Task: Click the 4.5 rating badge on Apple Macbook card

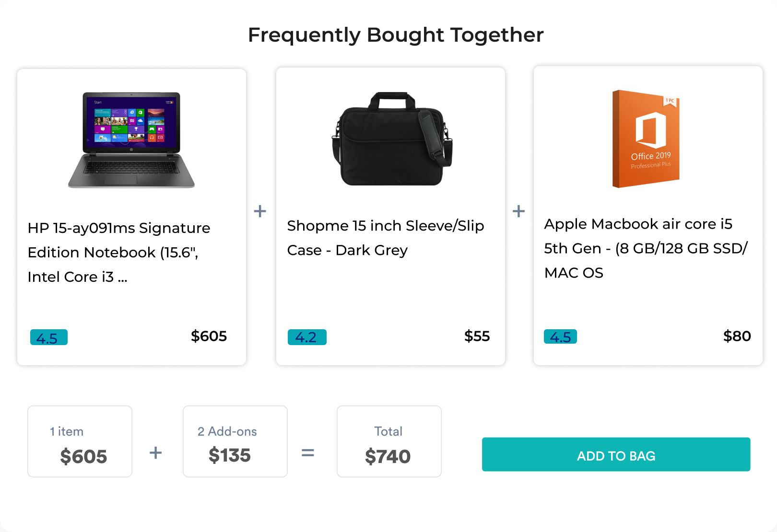Action: point(560,336)
